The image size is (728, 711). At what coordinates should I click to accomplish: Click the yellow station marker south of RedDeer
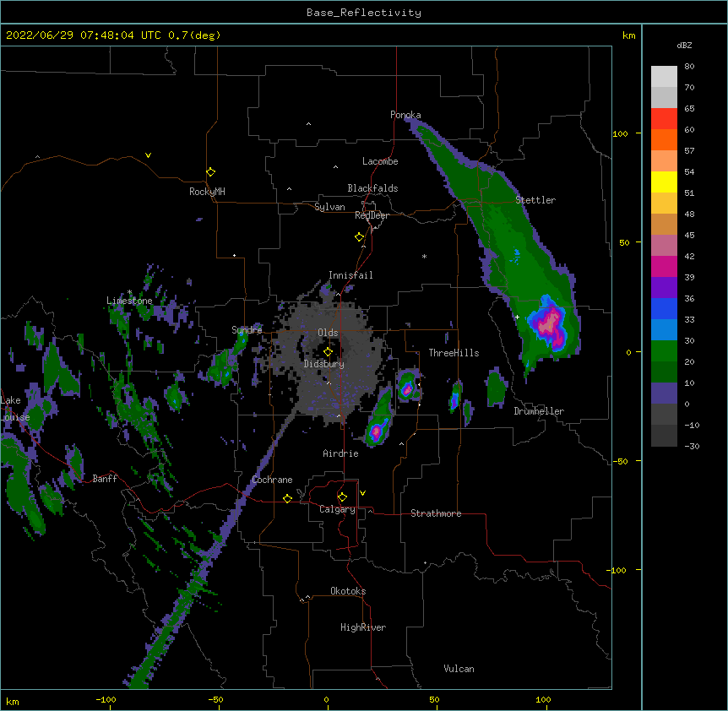(x=360, y=237)
